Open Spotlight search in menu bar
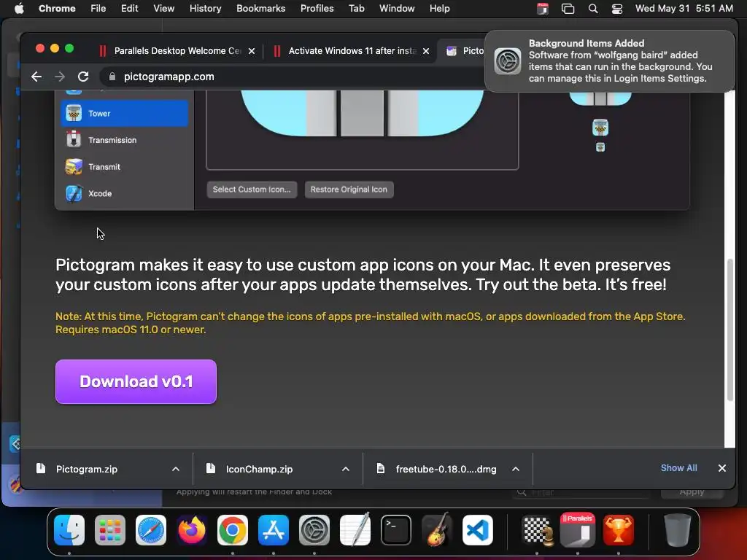 [x=592, y=9]
